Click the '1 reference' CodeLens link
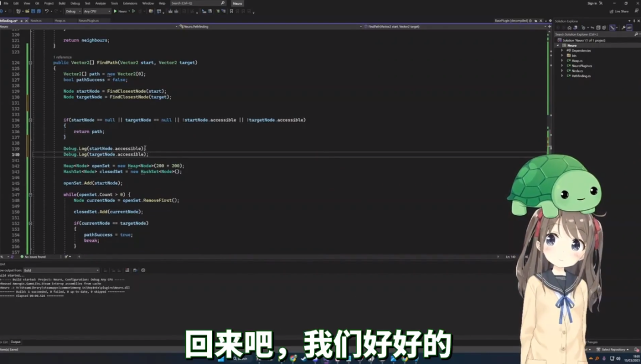The width and height of the screenshot is (641, 364). pos(62,57)
